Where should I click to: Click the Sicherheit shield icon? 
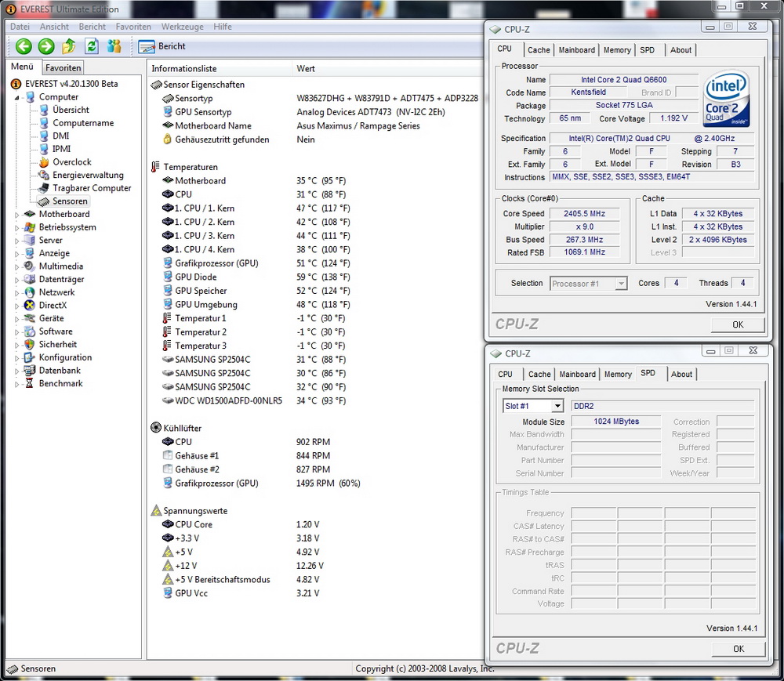tap(30, 344)
